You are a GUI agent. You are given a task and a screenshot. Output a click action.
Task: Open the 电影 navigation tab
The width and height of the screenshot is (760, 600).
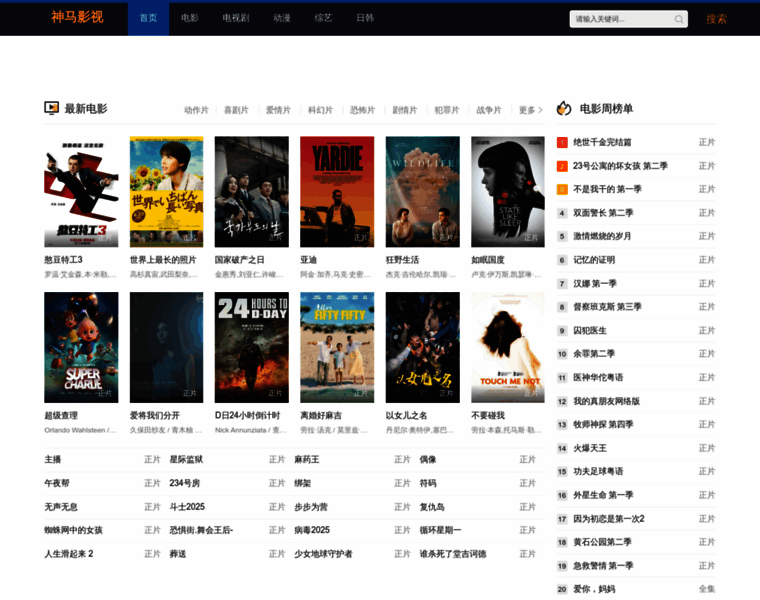(x=190, y=18)
